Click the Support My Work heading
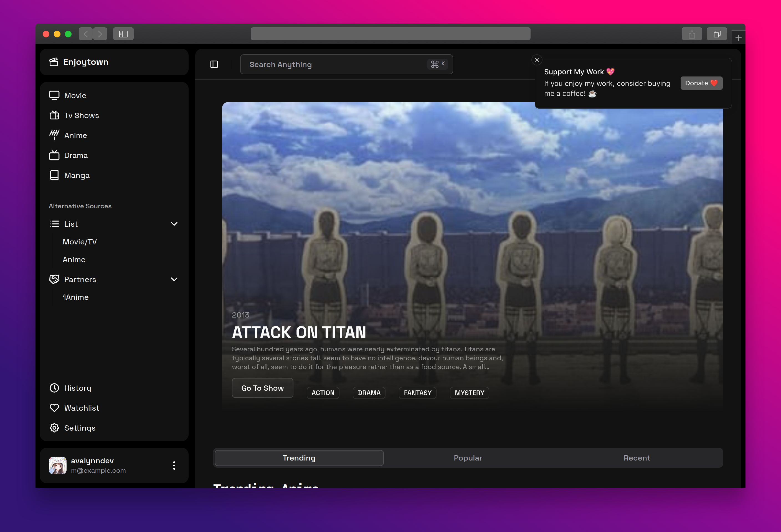781x532 pixels. [579, 72]
